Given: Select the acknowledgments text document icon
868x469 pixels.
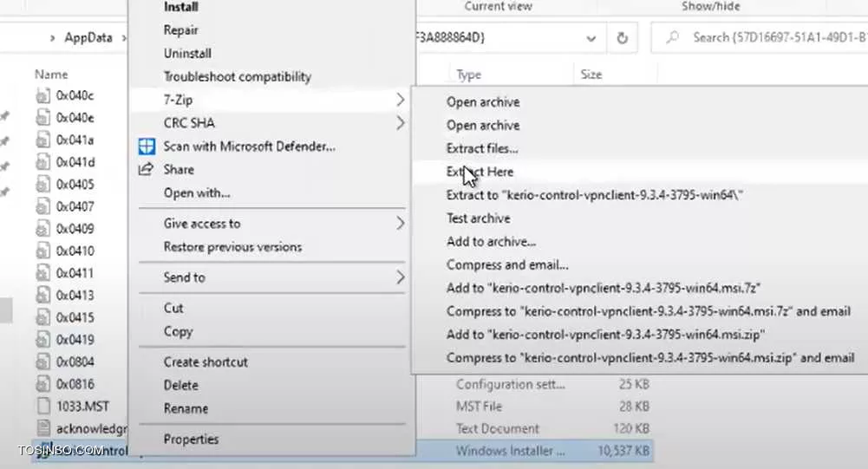Looking at the screenshot, I should (x=42, y=428).
